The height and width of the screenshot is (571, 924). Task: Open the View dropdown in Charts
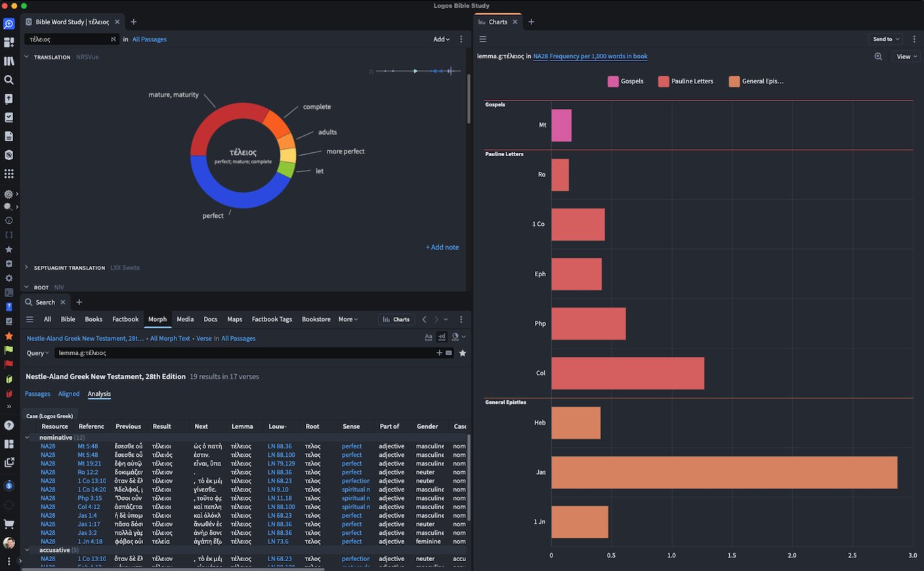click(906, 56)
